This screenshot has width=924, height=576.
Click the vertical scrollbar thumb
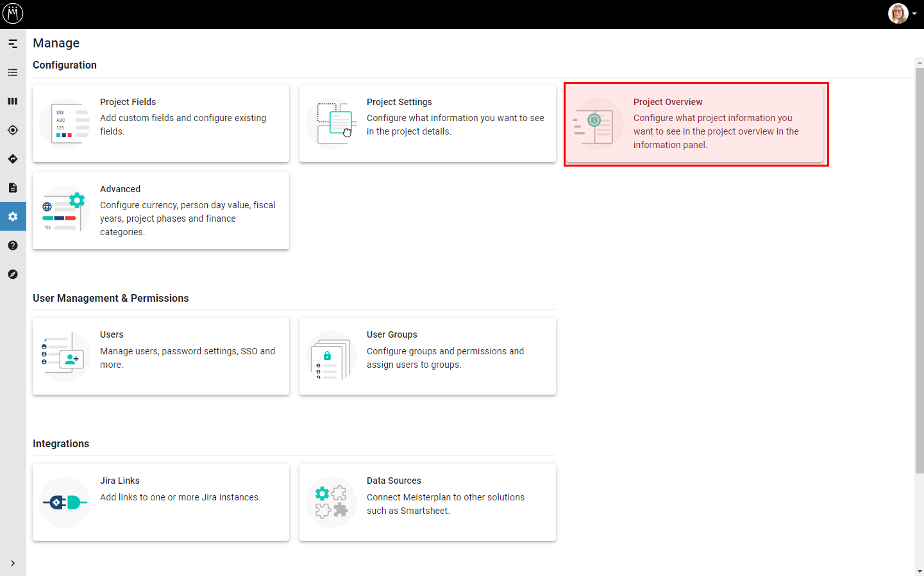click(920, 270)
